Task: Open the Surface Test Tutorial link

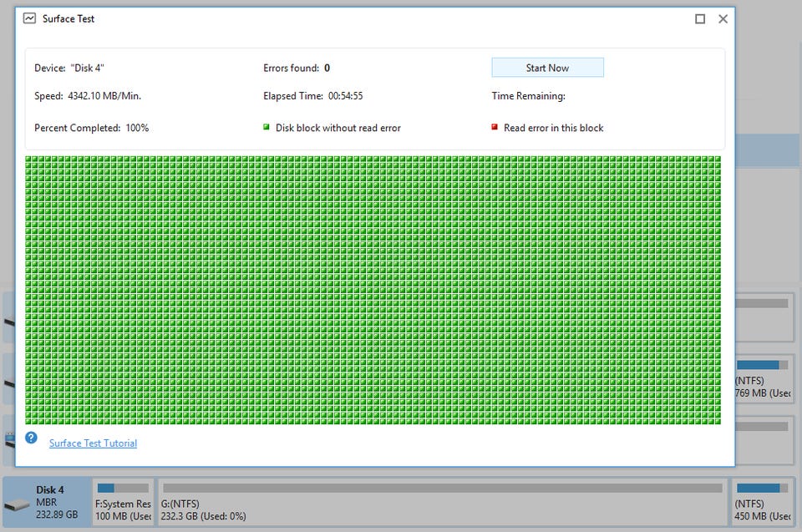Action: 93,443
